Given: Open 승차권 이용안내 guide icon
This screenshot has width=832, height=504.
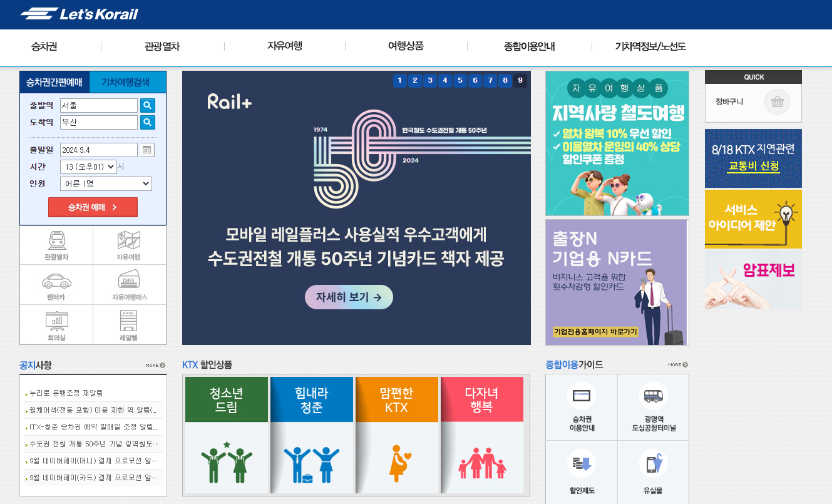Looking at the screenshot, I should click(582, 407).
